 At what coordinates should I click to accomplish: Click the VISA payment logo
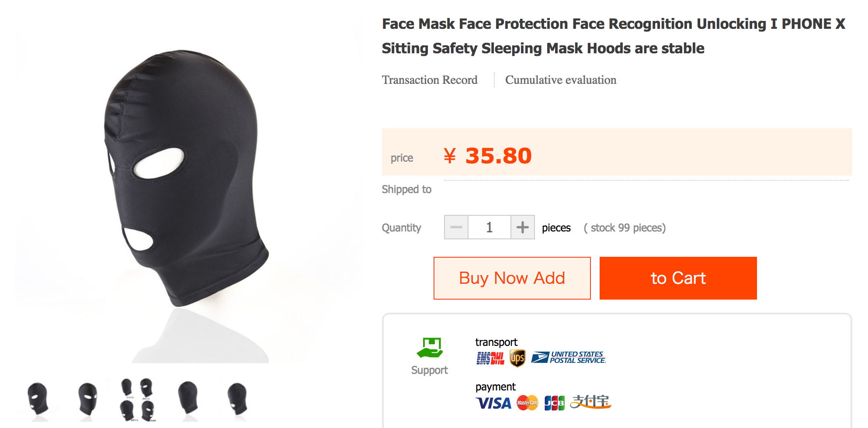493,403
